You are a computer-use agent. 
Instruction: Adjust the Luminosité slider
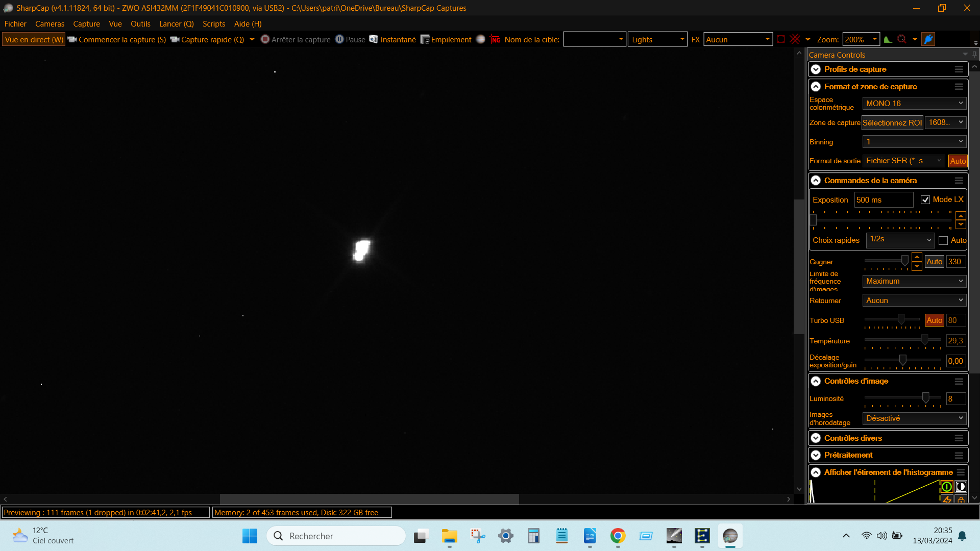point(927,398)
